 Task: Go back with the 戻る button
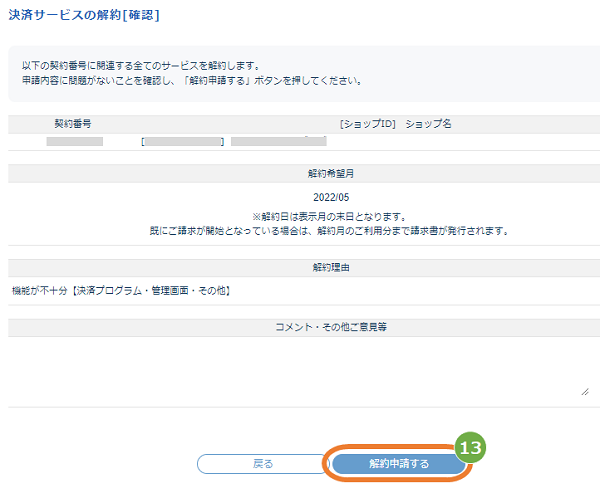click(263, 464)
